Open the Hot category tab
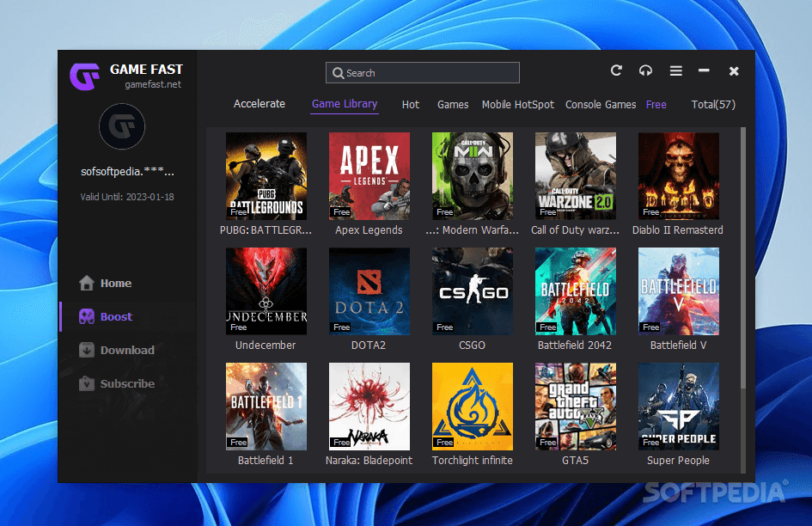The height and width of the screenshot is (526, 812). 411,105
